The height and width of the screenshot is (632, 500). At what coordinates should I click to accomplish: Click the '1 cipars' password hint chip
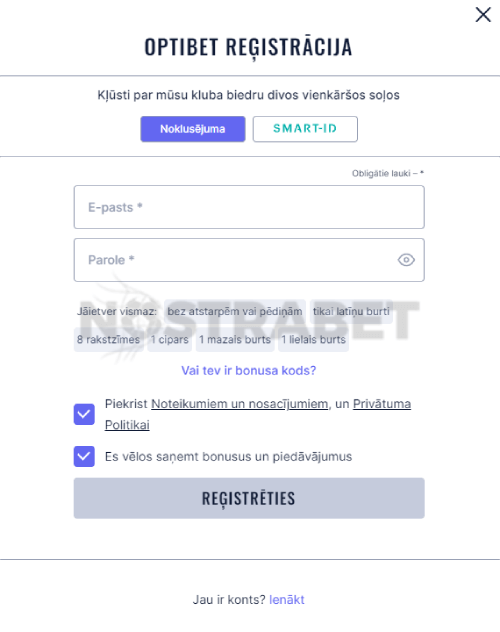[x=170, y=339]
